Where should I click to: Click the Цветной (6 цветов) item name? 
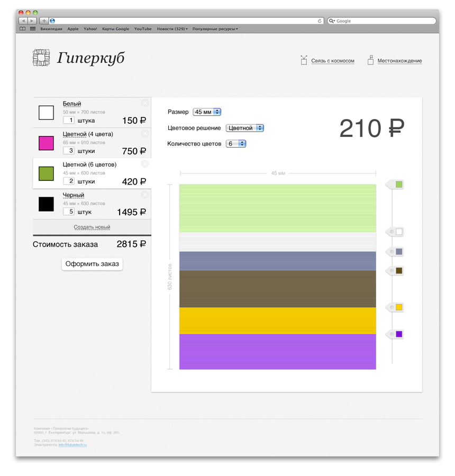(89, 164)
